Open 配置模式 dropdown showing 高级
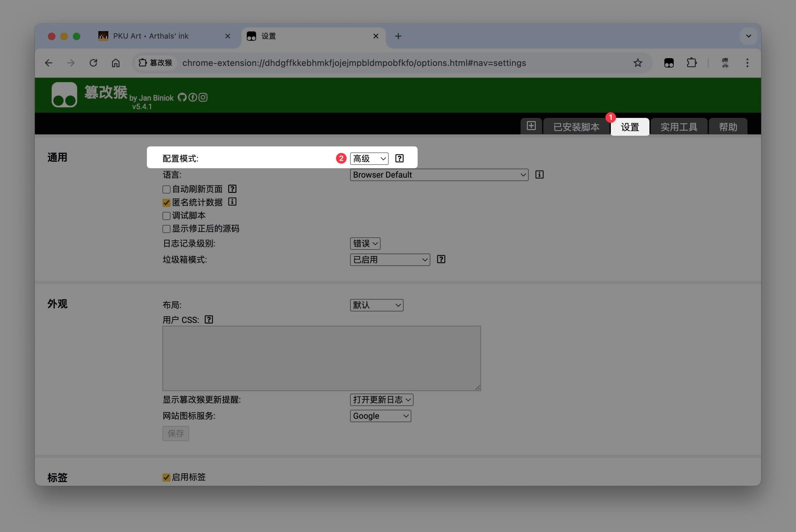796x532 pixels. [369, 159]
